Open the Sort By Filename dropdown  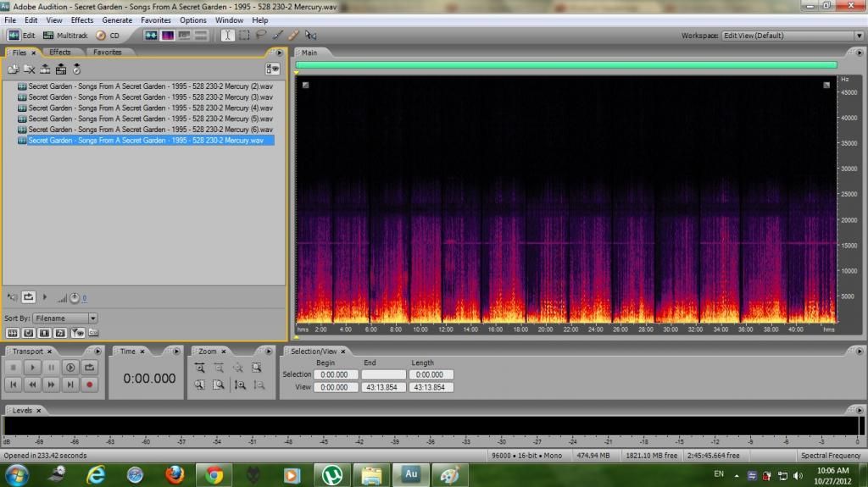click(x=65, y=318)
